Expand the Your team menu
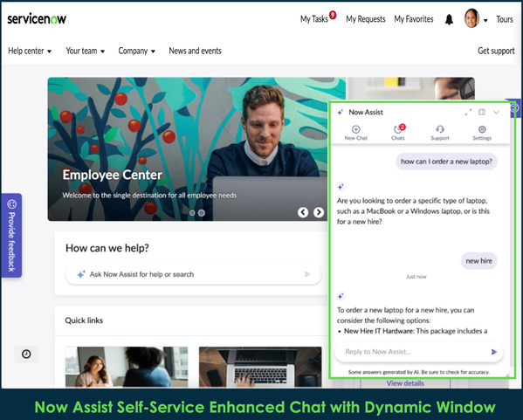 tap(85, 51)
